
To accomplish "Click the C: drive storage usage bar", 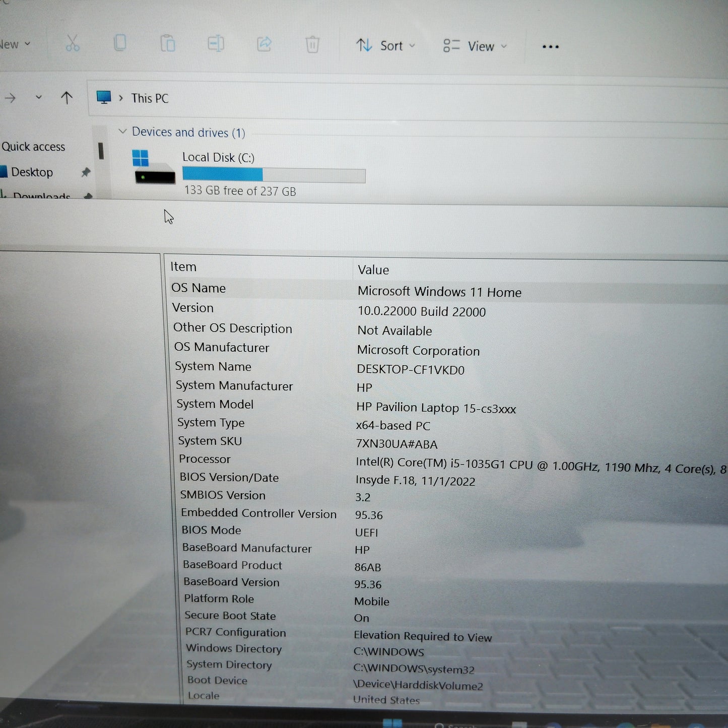I will tap(274, 175).
